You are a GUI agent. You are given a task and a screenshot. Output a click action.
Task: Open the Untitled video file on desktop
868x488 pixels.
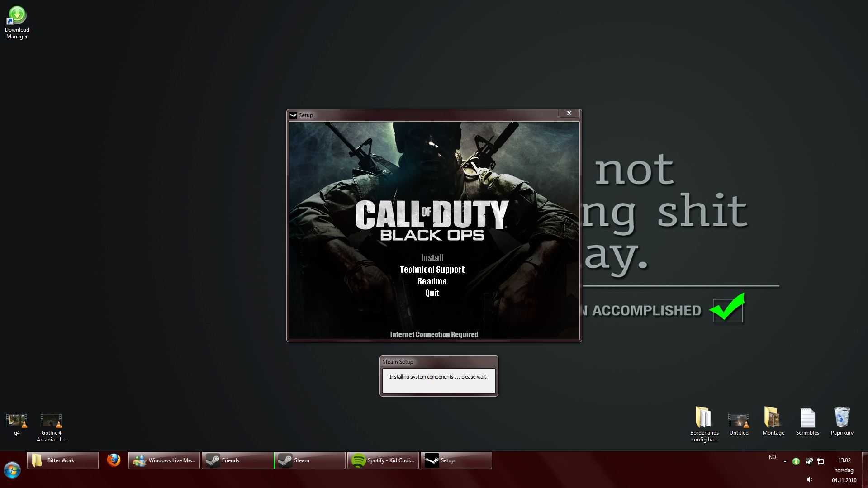pyautogui.click(x=739, y=424)
